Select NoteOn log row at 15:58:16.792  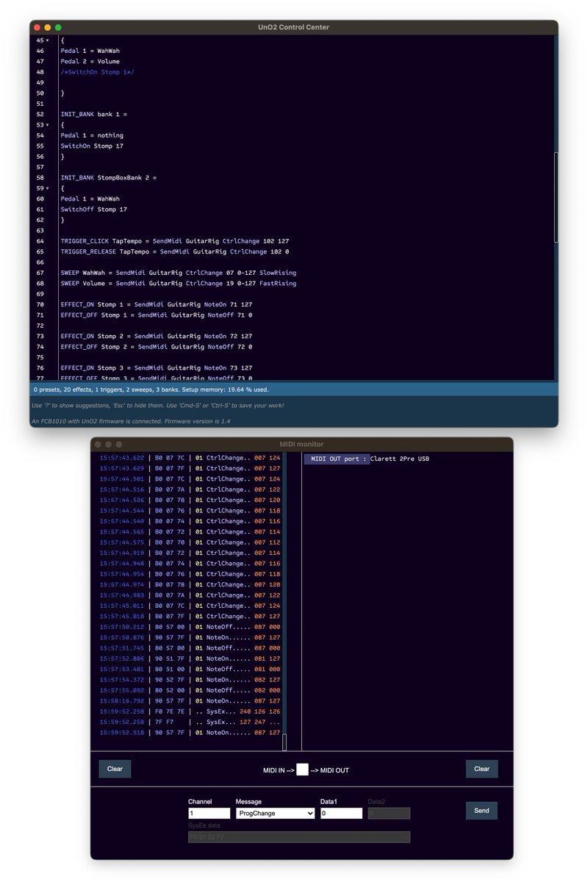click(190, 701)
